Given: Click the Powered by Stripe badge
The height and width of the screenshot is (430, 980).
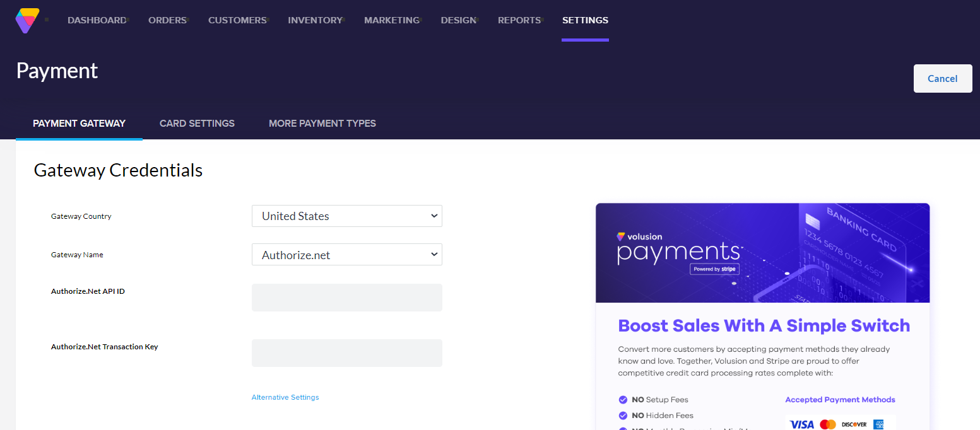Looking at the screenshot, I should [714, 269].
